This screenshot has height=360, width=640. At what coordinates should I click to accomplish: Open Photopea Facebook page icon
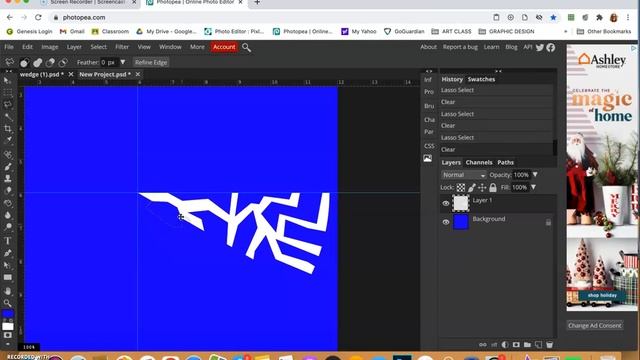tap(551, 47)
